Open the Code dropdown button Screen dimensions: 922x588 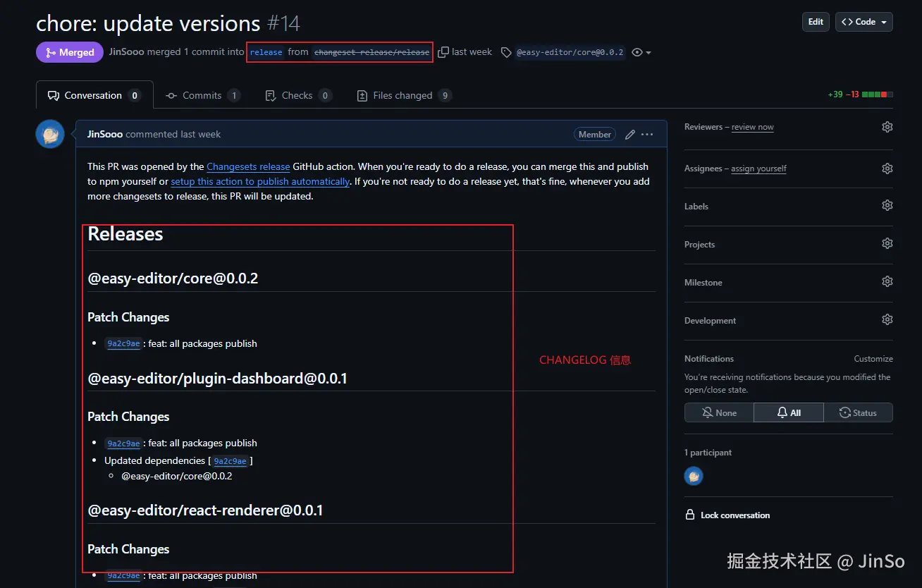864,22
